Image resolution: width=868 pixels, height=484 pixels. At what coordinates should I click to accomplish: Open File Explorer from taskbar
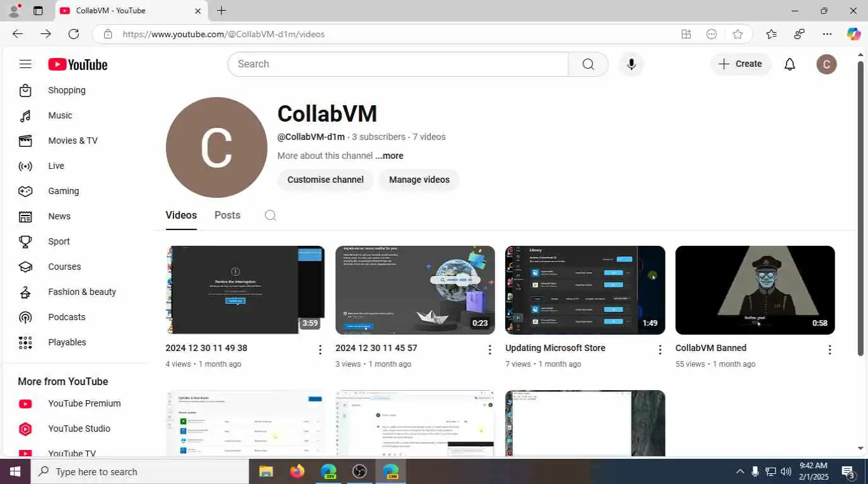(266, 471)
